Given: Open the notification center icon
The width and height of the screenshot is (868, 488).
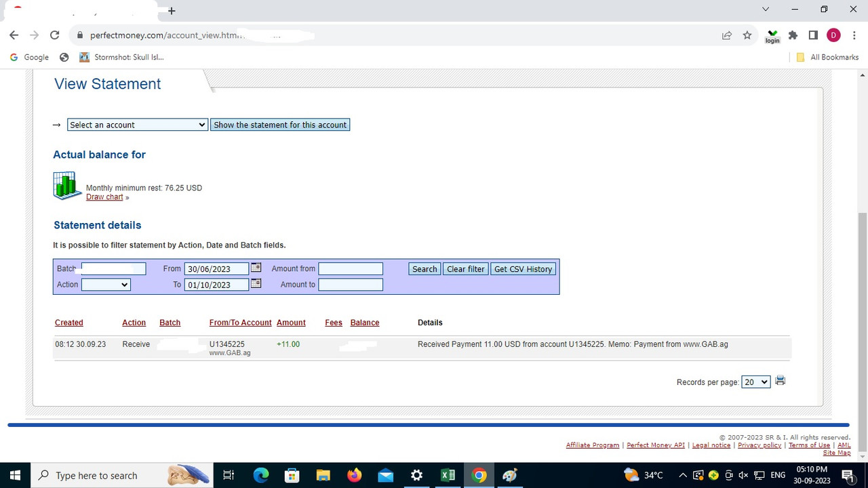Looking at the screenshot, I should click(848, 475).
